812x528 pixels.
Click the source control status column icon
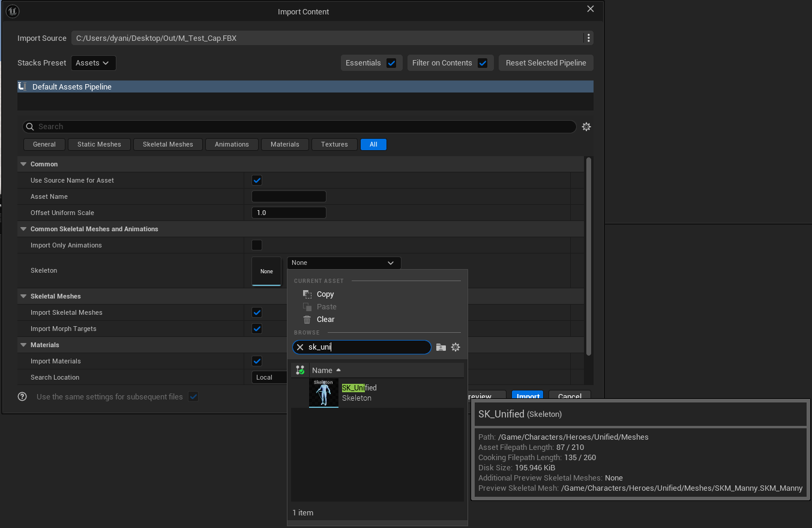pyautogui.click(x=300, y=370)
